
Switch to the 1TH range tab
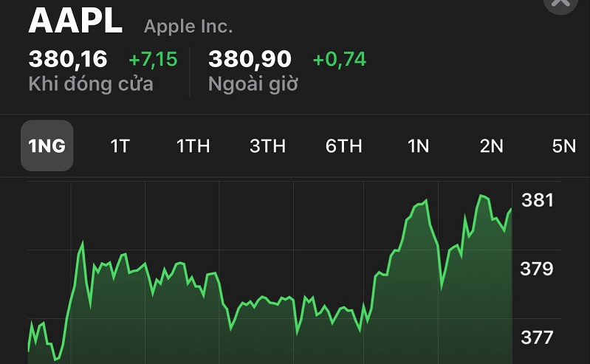193,145
